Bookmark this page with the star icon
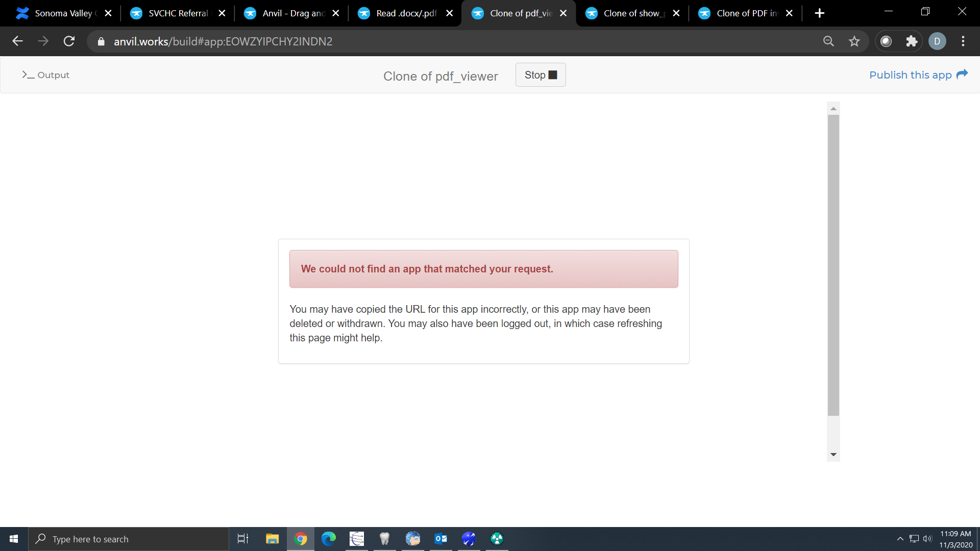980x551 pixels. [854, 41]
